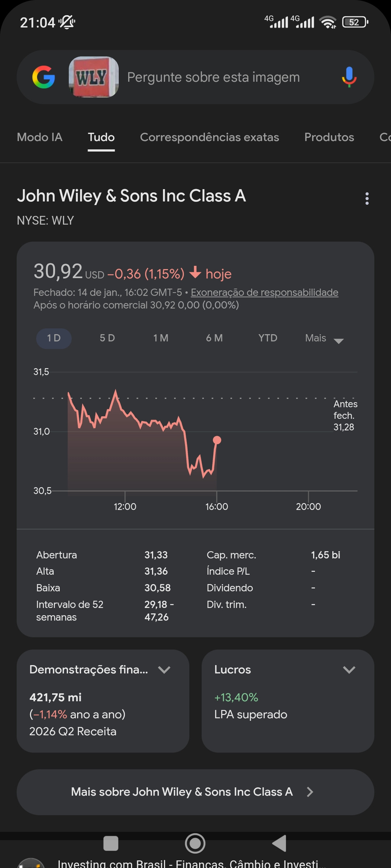This screenshot has width=391, height=868.
Task: Open the Exoneração de responsabilidade link
Action: [264, 292]
